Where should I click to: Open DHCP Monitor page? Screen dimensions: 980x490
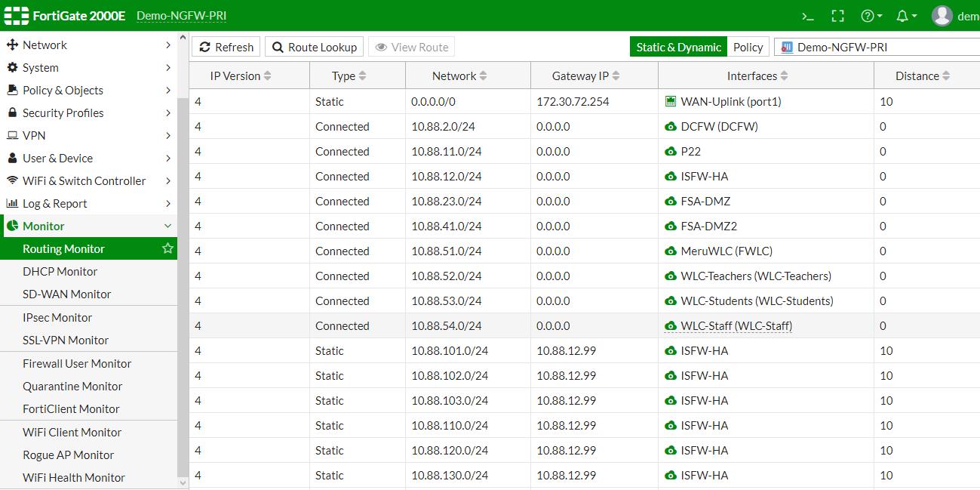[60, 271]
